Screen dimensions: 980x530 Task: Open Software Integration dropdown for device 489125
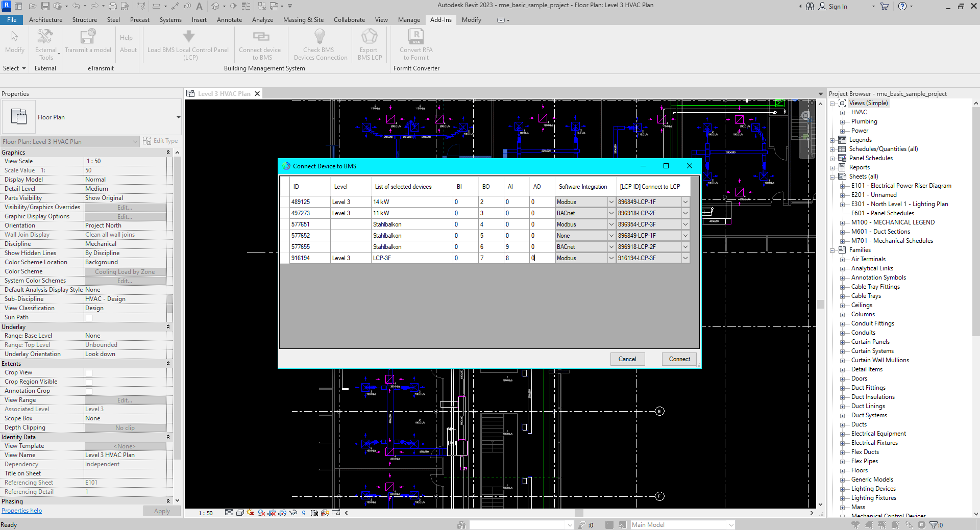611,202
